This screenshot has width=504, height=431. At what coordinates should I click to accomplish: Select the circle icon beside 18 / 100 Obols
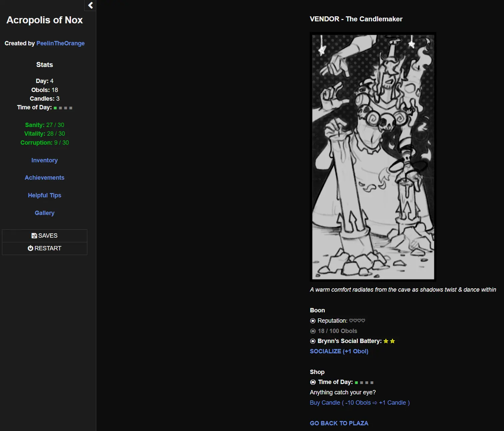313,331
